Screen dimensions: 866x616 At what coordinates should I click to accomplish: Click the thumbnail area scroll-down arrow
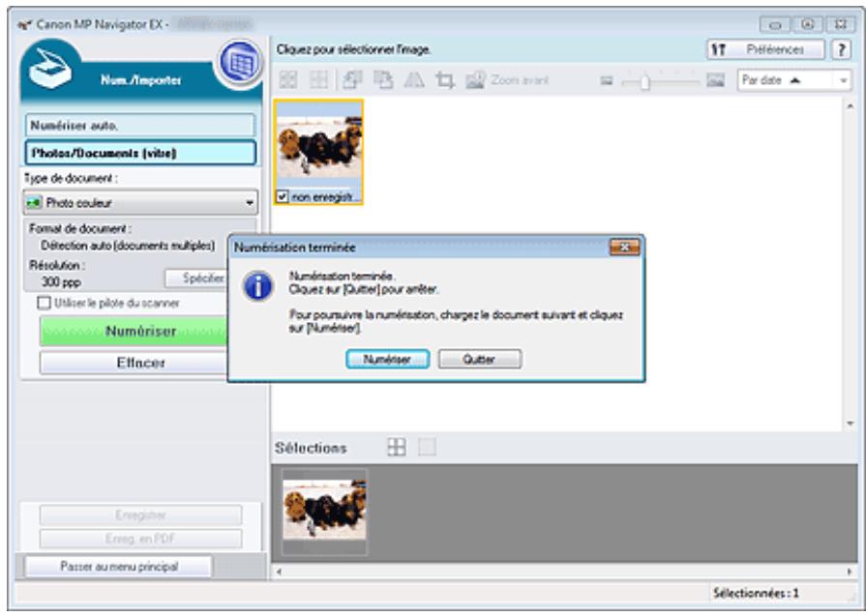coord(850,424)
